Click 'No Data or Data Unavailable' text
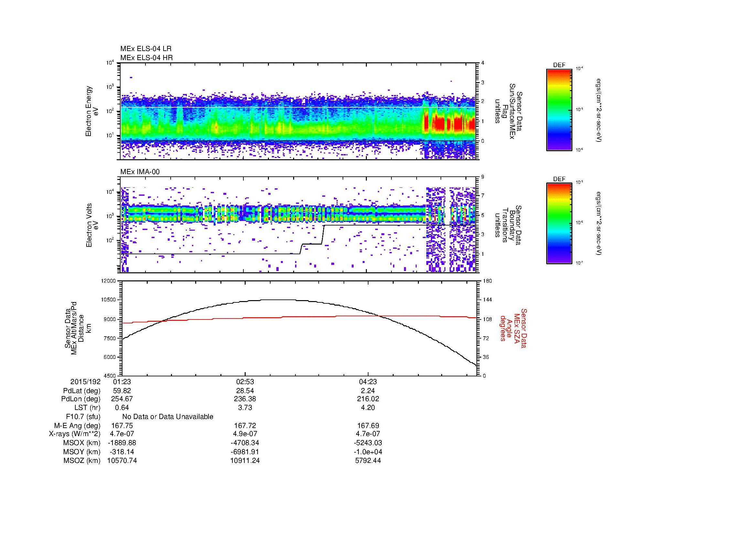 pos(168,417)
